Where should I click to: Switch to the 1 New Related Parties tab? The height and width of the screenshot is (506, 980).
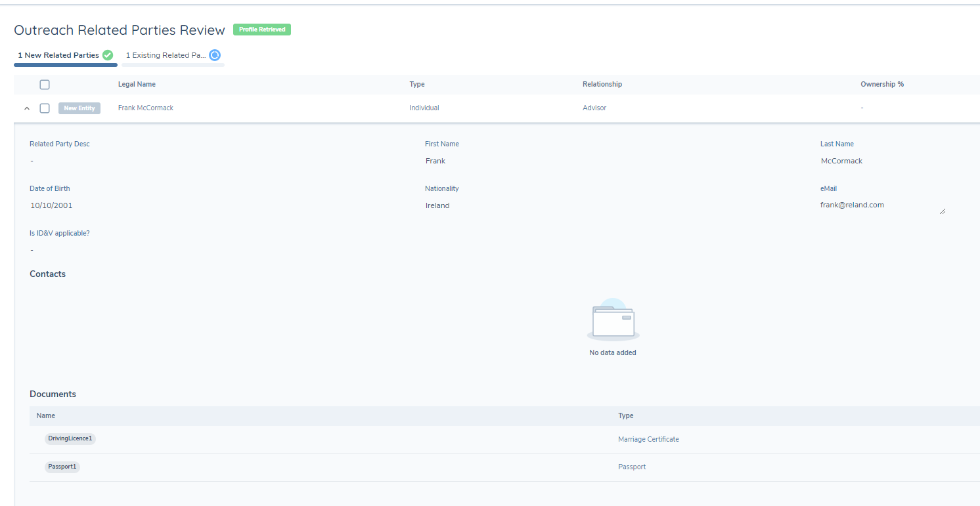click(58, 55)
